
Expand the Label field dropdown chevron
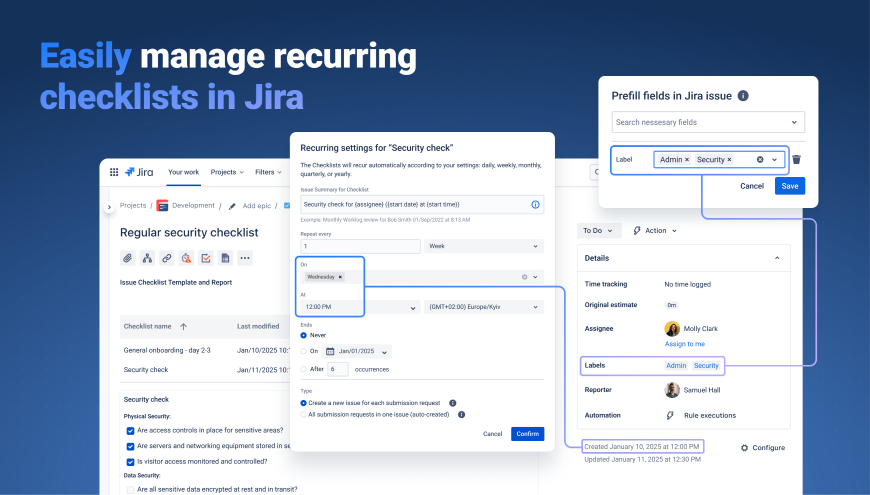coord(775,160)
